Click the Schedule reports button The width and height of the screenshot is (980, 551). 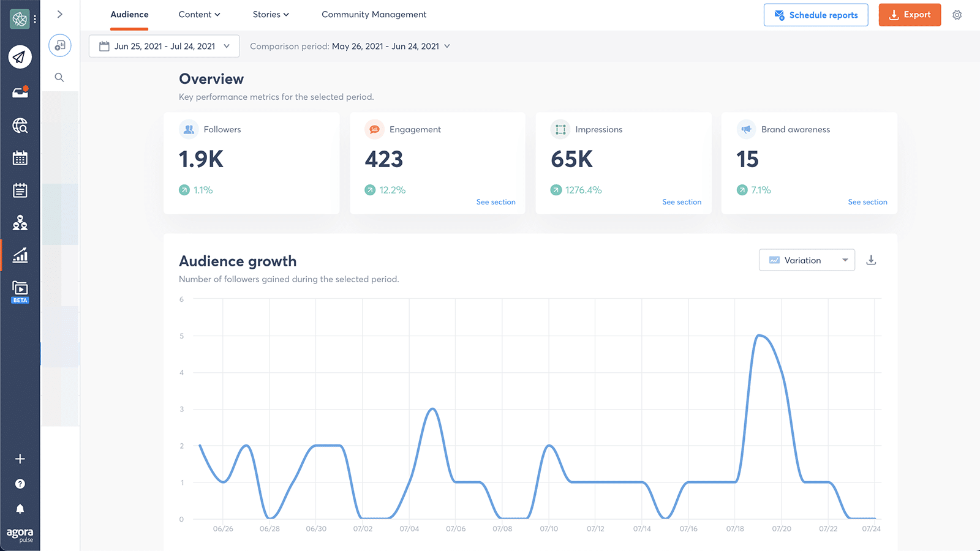[815, 15]
